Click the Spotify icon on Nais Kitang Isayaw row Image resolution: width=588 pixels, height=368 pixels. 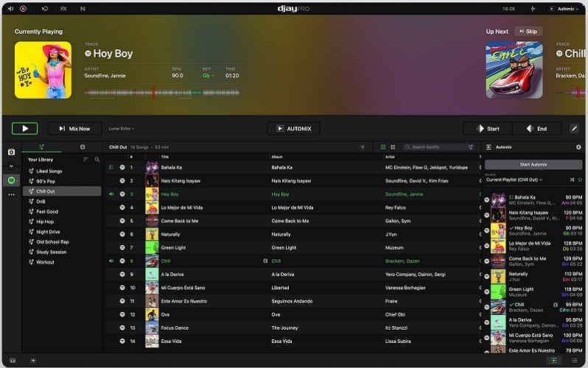pos(122,180)
